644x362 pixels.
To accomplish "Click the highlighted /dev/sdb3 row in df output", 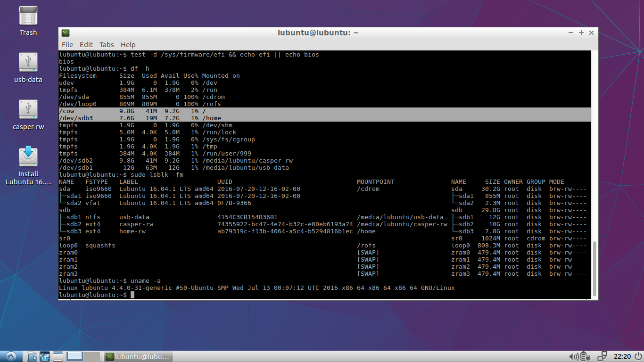I will (325, 118).
